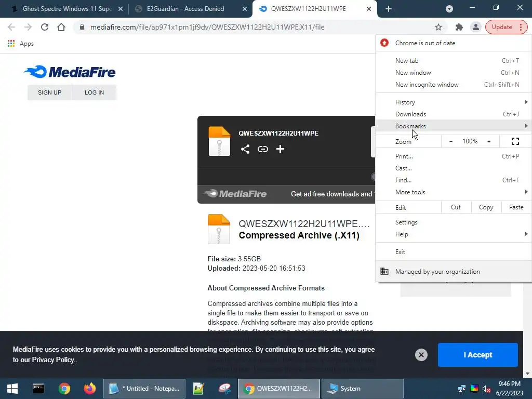This screenshot has width=532, height=399.
Task: Launch Firefox from the taskbar
Action: coord(90,389)
